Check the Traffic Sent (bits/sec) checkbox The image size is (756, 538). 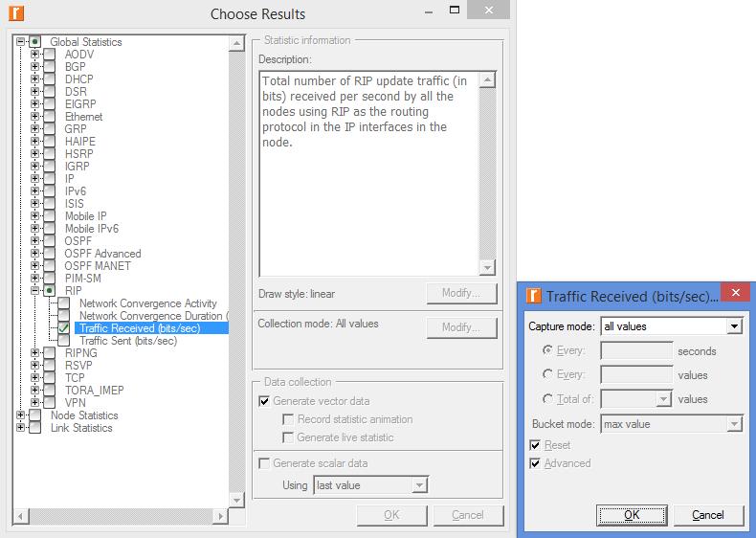[x=64, y=341]
